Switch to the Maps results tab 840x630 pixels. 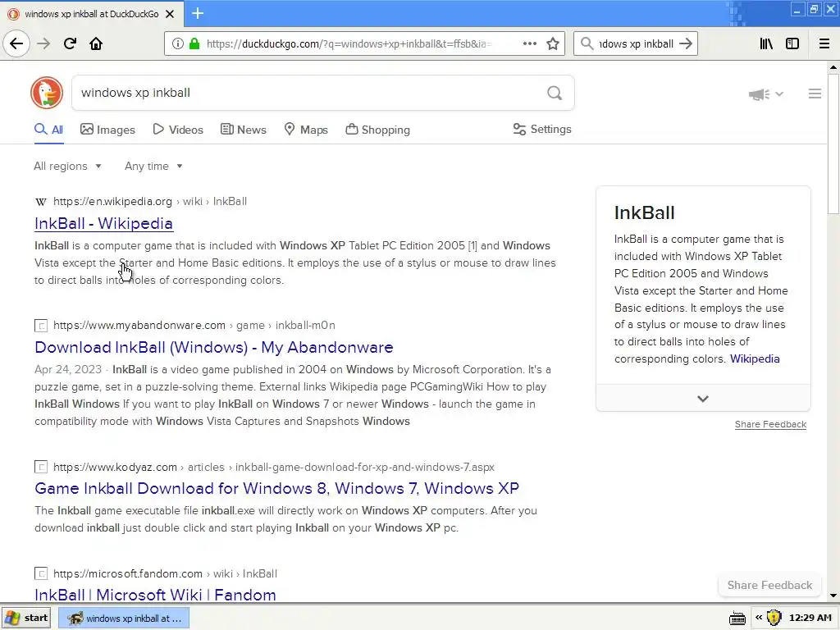(306, 130)
